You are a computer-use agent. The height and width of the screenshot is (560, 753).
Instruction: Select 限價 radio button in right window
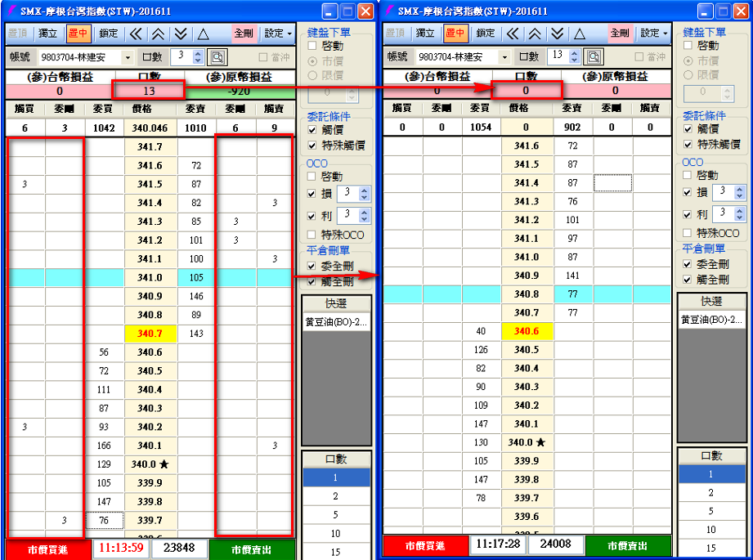coord(688,74)
